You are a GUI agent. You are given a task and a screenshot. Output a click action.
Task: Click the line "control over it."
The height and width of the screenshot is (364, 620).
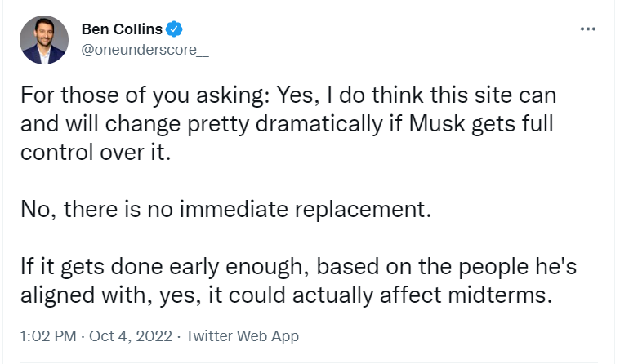(96, 153)
